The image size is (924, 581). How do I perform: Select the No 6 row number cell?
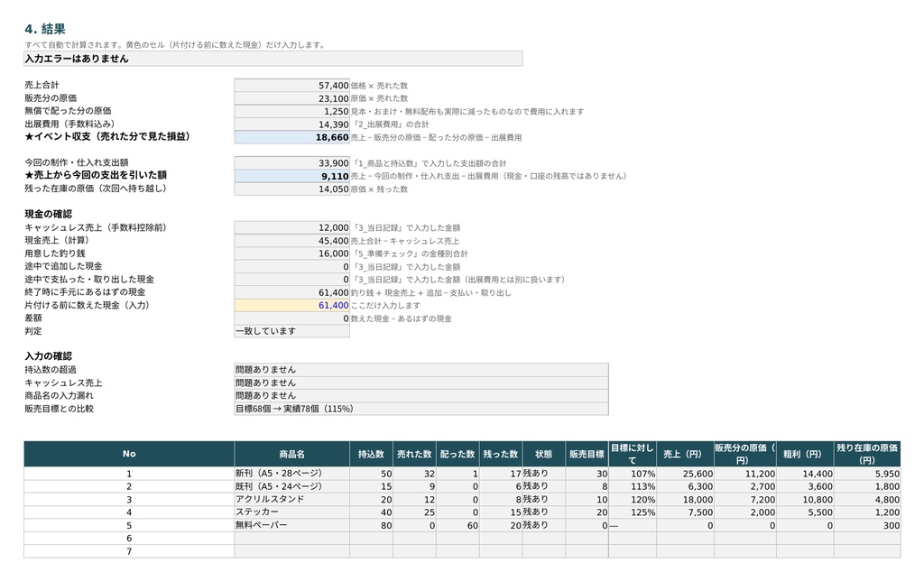click(129, 538)
